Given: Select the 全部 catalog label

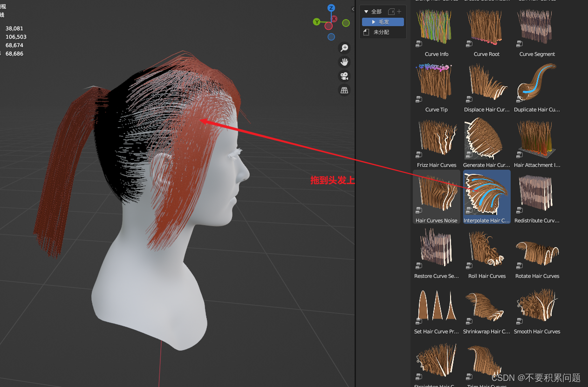Looking at the screenshot, I should tap(376, 12).
